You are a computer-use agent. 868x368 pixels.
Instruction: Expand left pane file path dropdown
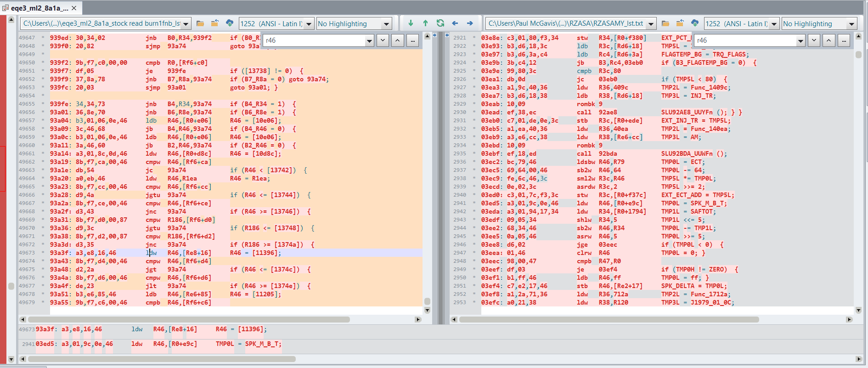click(186, 24)
